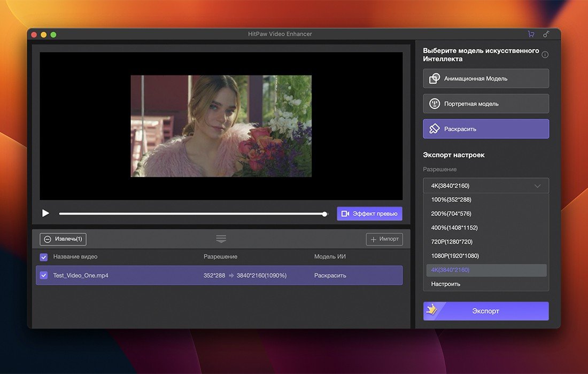
Task: Open the shopping cart icon in title bar
Action: click(x=531, y=34)
